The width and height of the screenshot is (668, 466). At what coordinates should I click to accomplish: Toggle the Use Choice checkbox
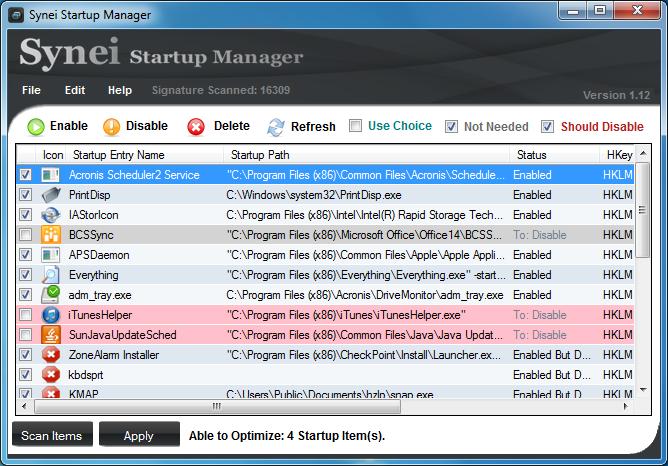[355, 126]
